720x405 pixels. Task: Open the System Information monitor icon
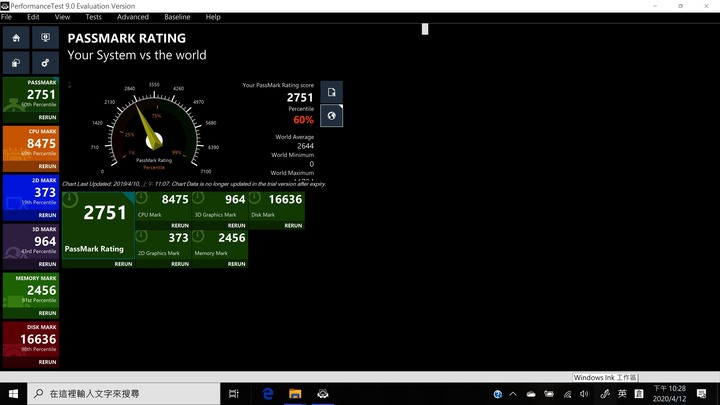tap(45, 38)
